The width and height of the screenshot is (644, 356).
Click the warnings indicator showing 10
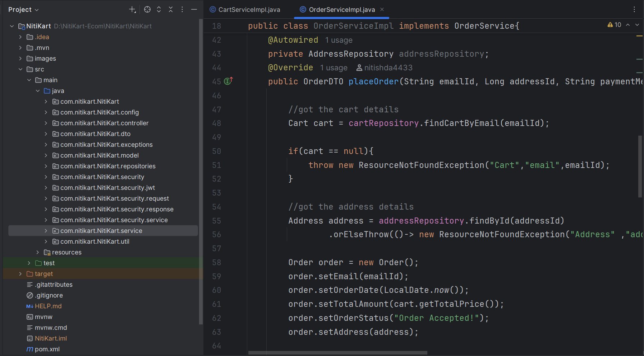click(614, 25)
